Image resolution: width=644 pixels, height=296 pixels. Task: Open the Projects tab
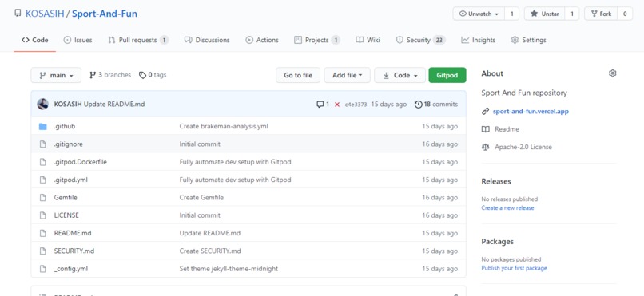pos(317,40)
